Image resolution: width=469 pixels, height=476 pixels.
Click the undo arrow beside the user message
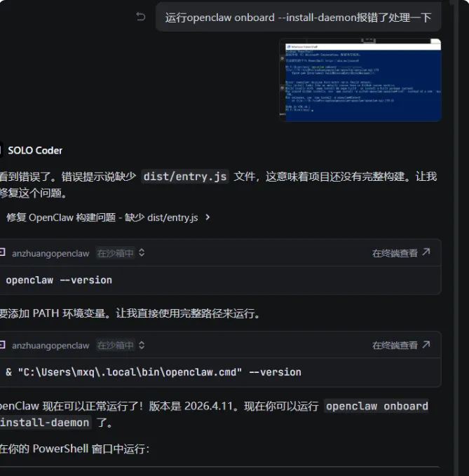point(140,17)
